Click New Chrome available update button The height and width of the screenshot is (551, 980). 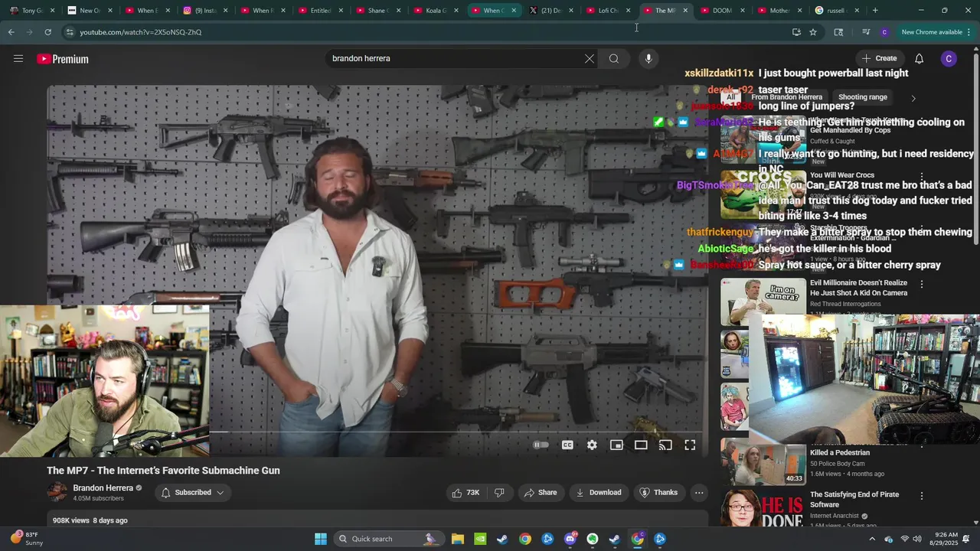(936, 32)
